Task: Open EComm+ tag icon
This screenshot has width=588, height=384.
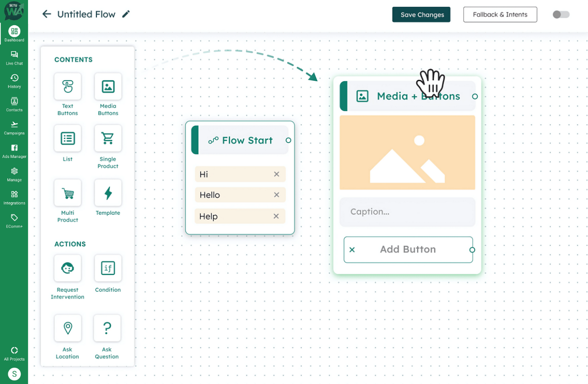Action: (x=14, y=217)
